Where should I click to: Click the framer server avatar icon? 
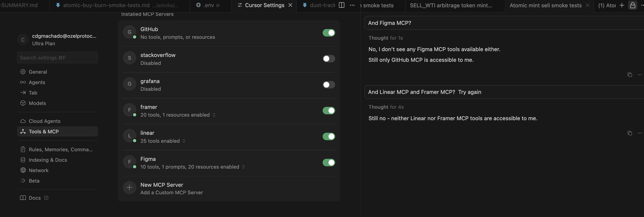(129, 110)
